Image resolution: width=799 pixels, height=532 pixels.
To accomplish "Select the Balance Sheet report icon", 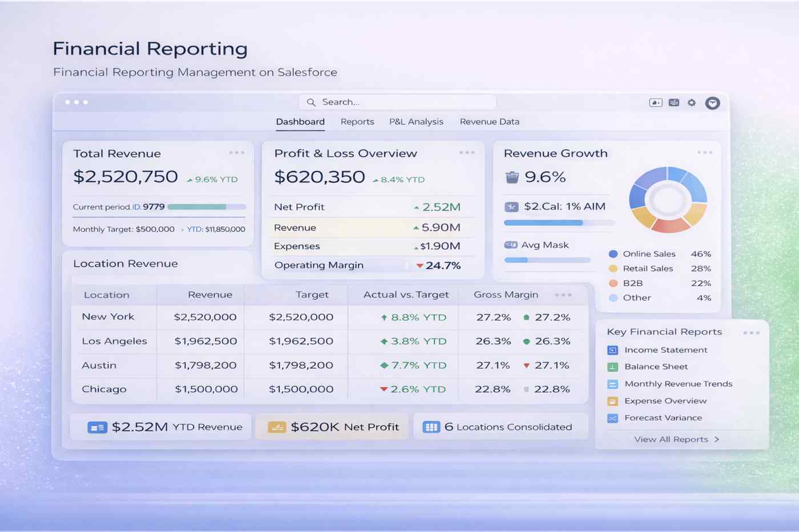I will coord(612,367).
